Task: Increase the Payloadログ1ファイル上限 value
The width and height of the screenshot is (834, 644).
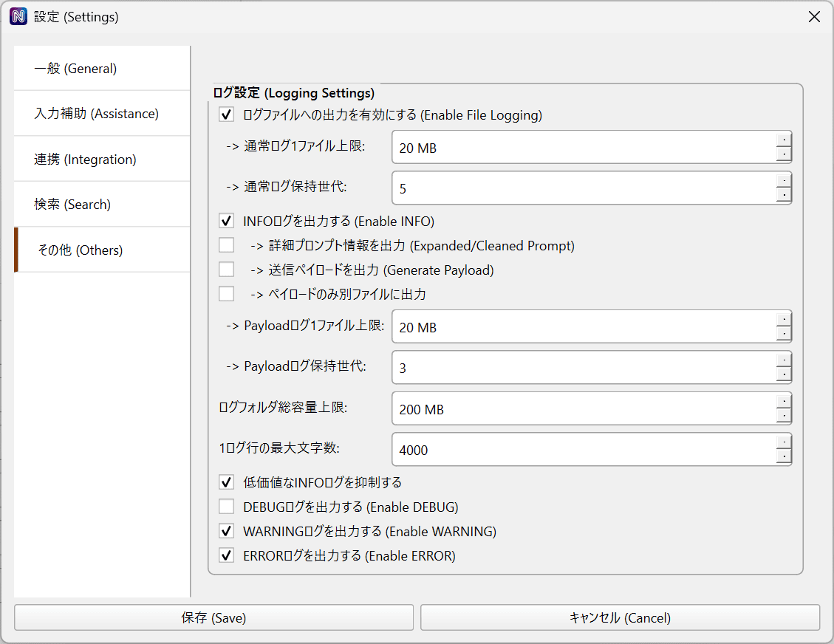Action: coord(784,319)
